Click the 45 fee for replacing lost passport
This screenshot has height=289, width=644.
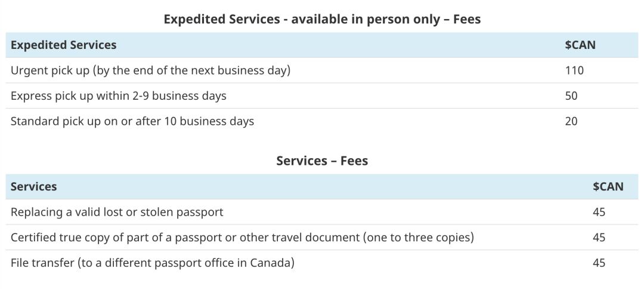point(599,212)
